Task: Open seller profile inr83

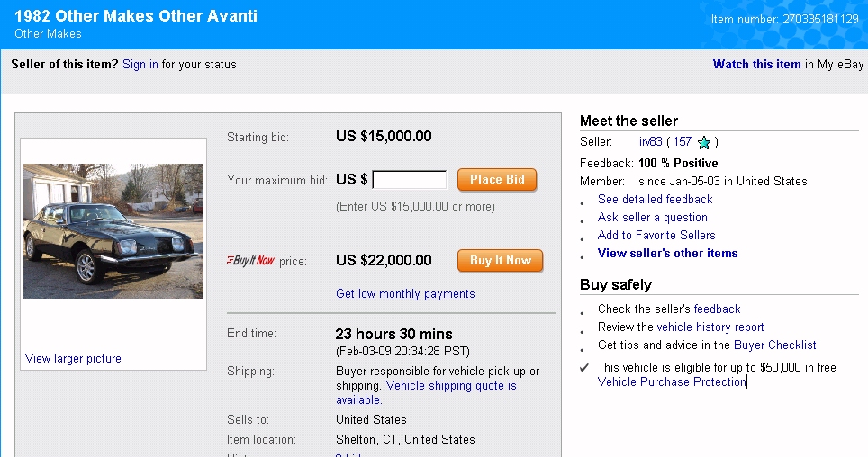Action: point(650,142)
